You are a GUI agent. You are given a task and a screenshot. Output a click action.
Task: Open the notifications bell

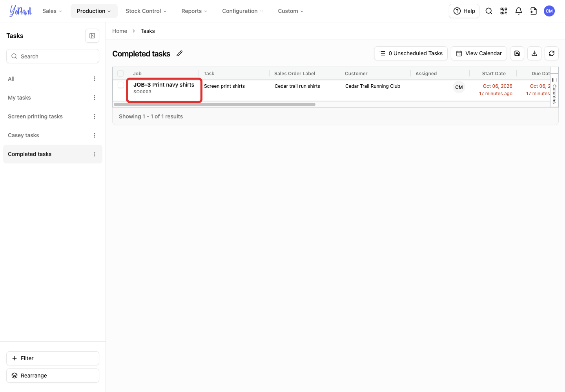pos(519,11)
